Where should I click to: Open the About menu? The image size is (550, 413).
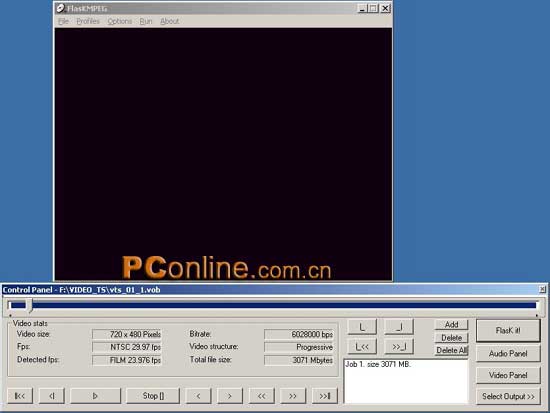coord(169,21)
